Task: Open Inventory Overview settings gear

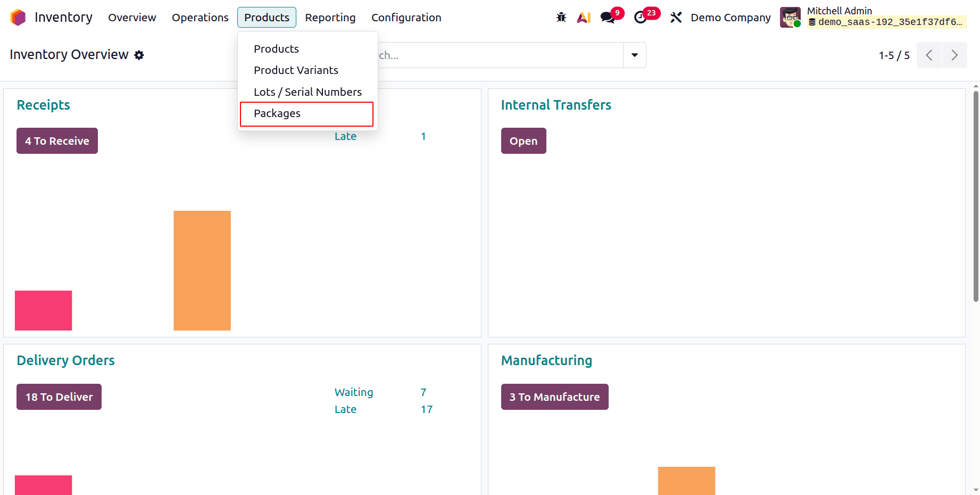Action: click(x=139, y=55)
